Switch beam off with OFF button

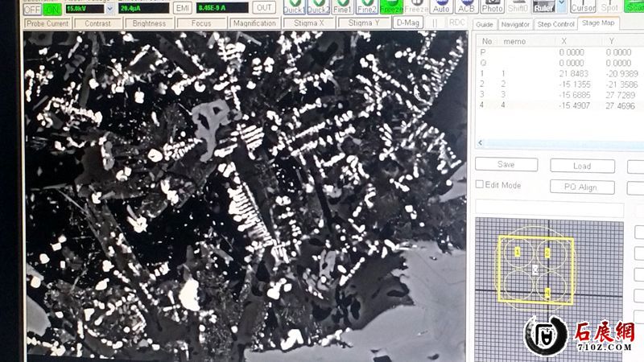[32, 10]
